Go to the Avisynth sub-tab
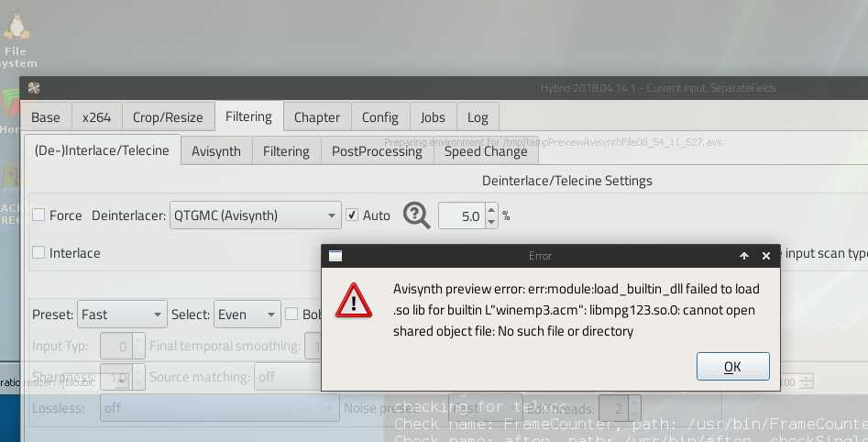 pyautogui.click(x=215, y=151)
